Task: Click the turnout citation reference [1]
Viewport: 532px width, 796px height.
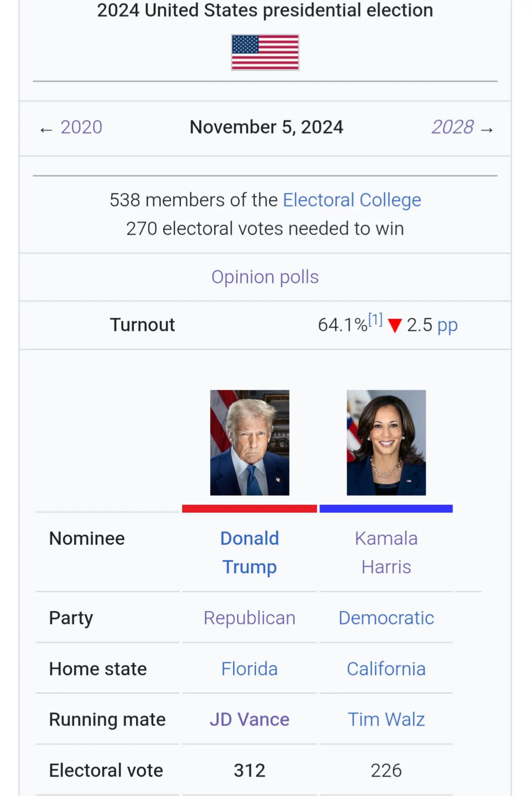Action: tap(375, 320)
